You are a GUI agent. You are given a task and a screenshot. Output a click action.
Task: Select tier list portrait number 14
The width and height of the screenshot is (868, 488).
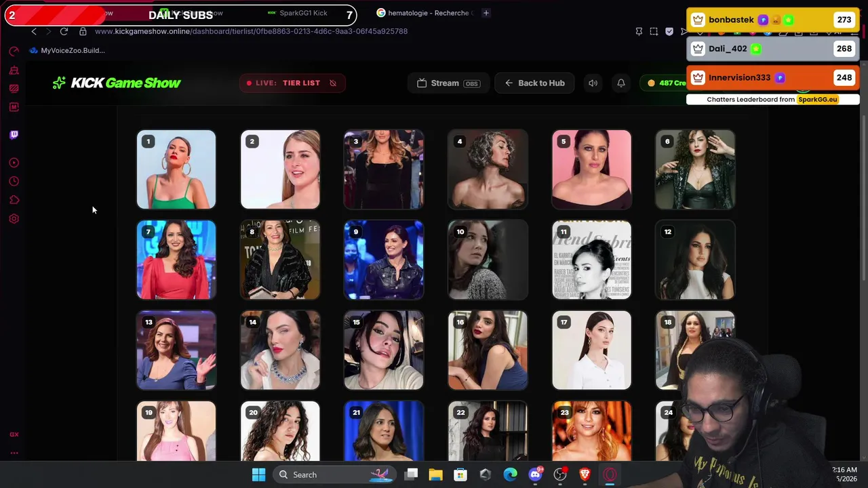coord(280,350)
